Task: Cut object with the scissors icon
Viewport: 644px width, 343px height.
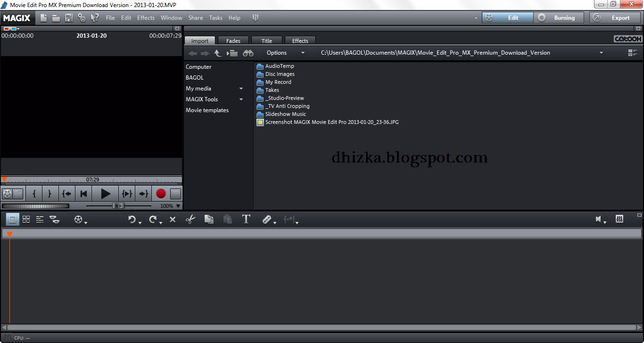Action: coord(190,219)
